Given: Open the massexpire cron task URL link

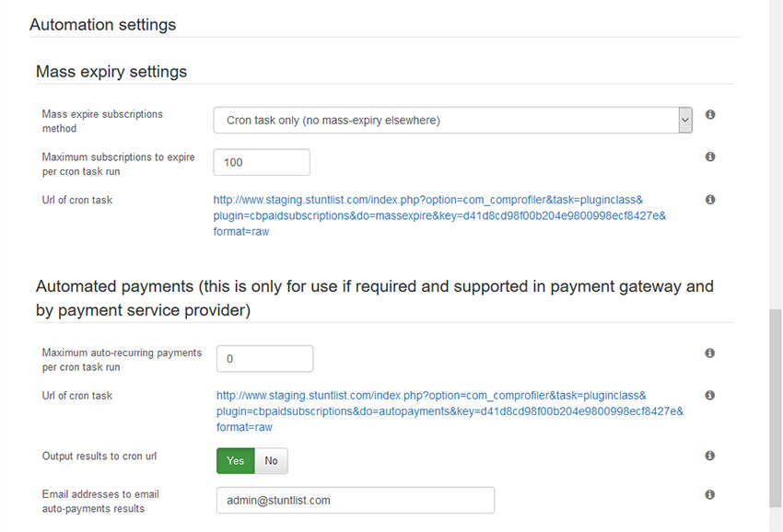Looking at the screenshot, I should [x=439, y=215].
